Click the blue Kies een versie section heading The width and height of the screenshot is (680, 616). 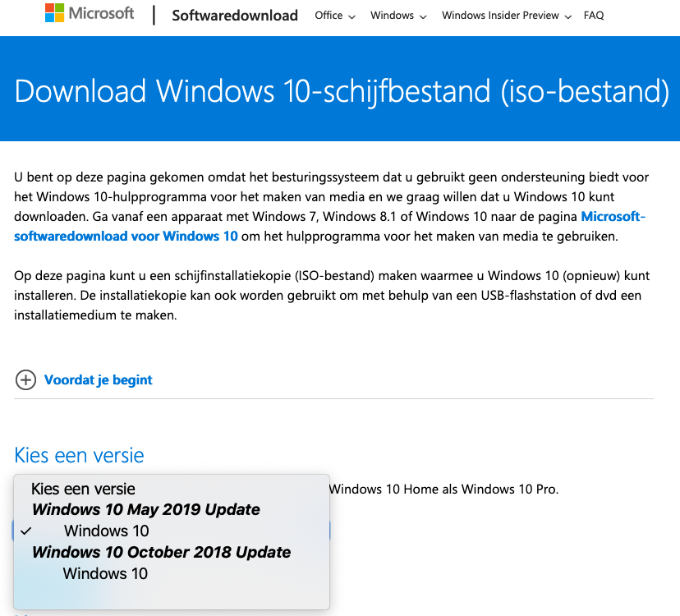pyautogui.click(x=79, y=455)
